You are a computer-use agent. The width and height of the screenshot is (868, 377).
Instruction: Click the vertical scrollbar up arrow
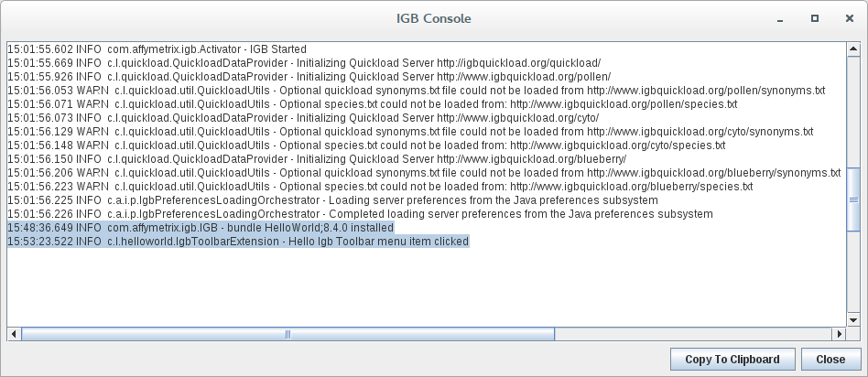853,48
